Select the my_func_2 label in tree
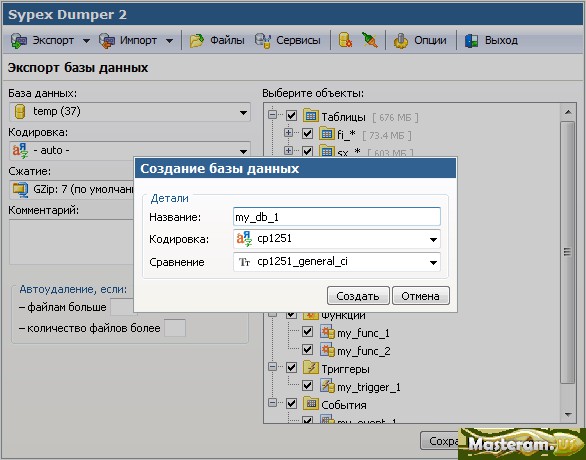 364,351
